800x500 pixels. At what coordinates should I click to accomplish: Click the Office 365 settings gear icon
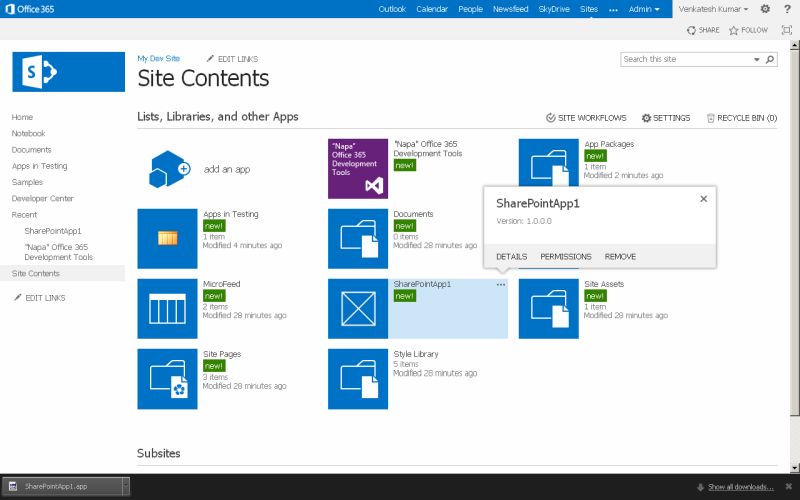pyautogui.click(x=765, y=9)
